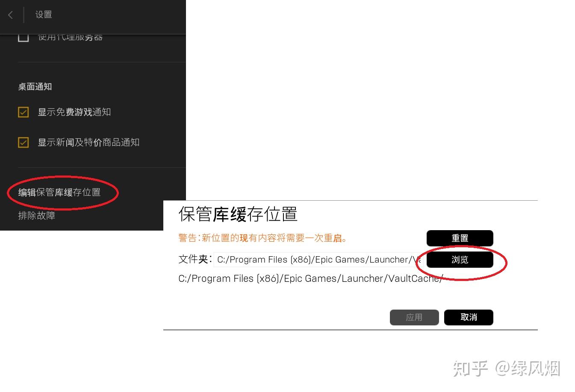This screenshot has height=392, width=575.
Task: Click the 设置 header title
Action: coord(44,15)
